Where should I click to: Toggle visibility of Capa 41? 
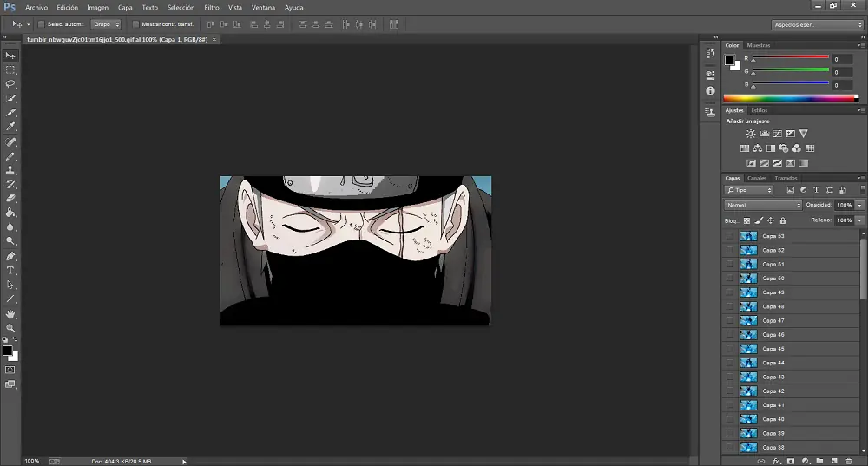point(730,405)
